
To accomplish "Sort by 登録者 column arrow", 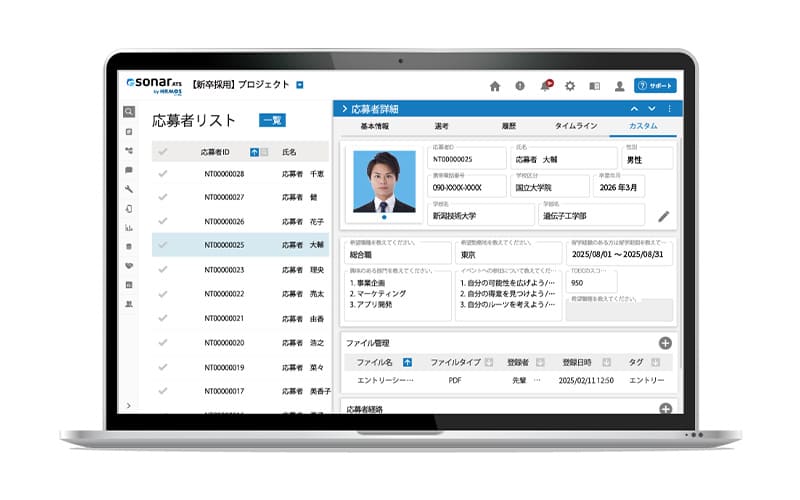I will [540, 362].
